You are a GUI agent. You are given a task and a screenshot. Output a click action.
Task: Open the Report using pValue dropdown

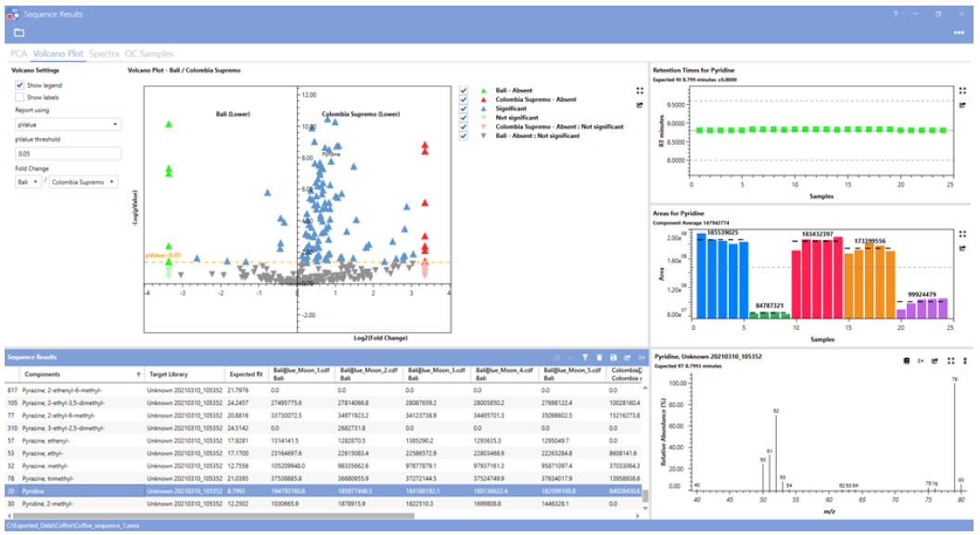68,124
